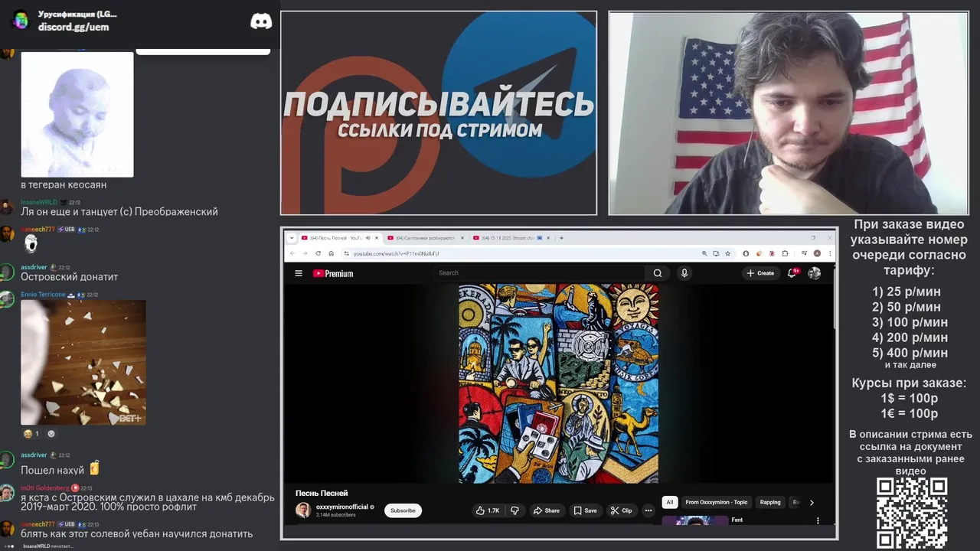Click the QR code image

click(912, 513)
